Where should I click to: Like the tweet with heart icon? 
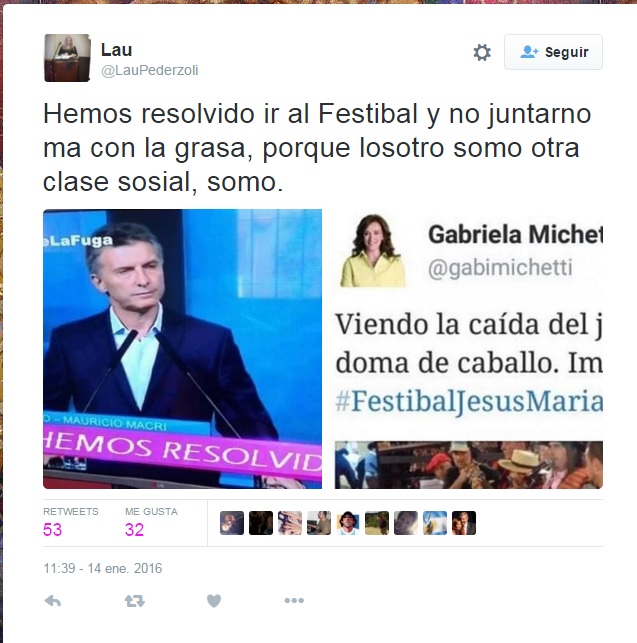coord(214,601)
